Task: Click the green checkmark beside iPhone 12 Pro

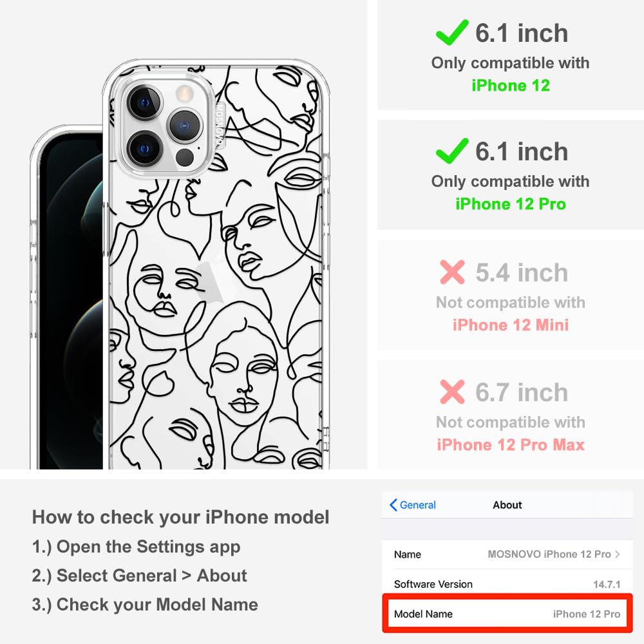Action: click(x=452, y=151)
